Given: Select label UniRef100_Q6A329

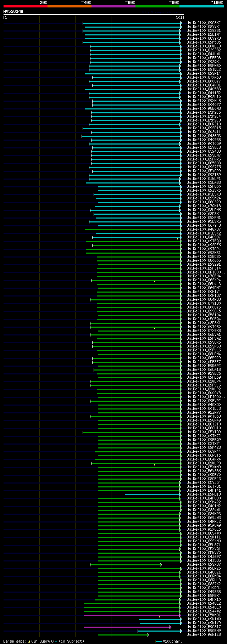Looking at the screenshot, I should (204, 202).
